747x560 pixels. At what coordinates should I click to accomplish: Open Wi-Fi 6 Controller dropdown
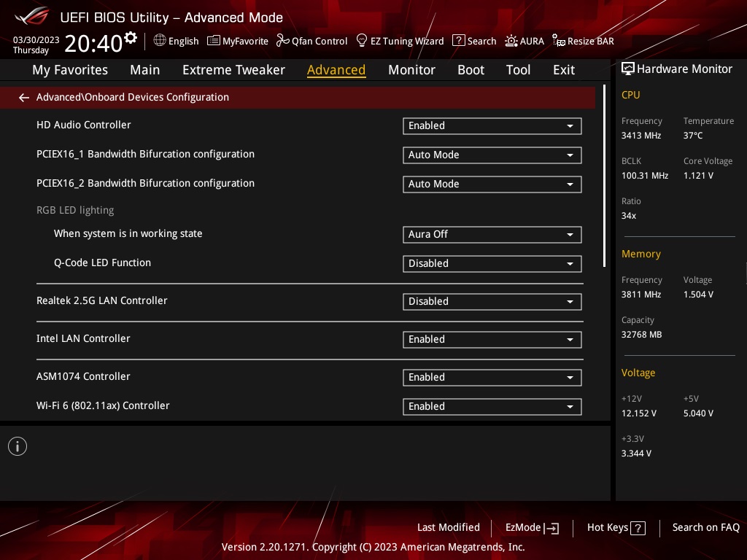(x=492, y=407)
